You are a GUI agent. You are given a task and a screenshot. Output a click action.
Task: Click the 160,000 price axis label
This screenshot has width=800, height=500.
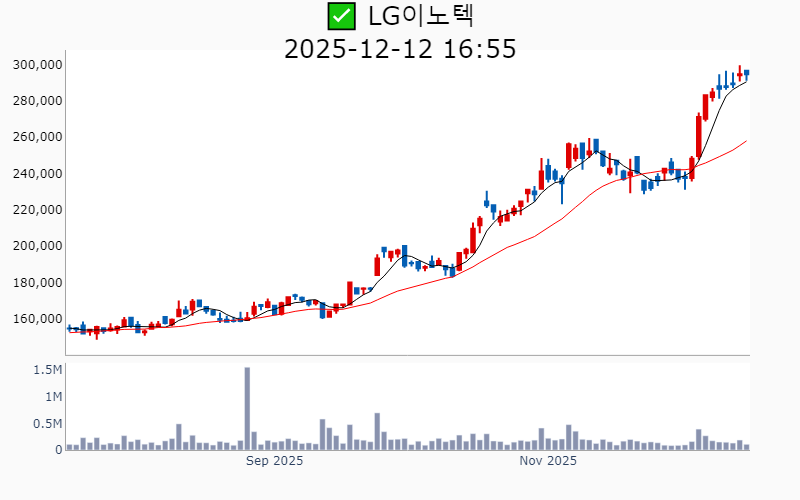click(38, 319)
